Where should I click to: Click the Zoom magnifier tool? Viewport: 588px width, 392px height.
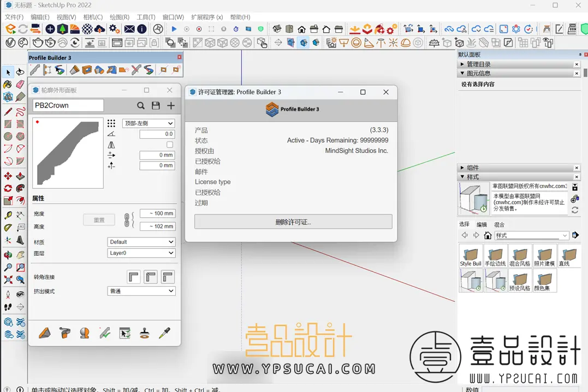[x=8, y=267]
